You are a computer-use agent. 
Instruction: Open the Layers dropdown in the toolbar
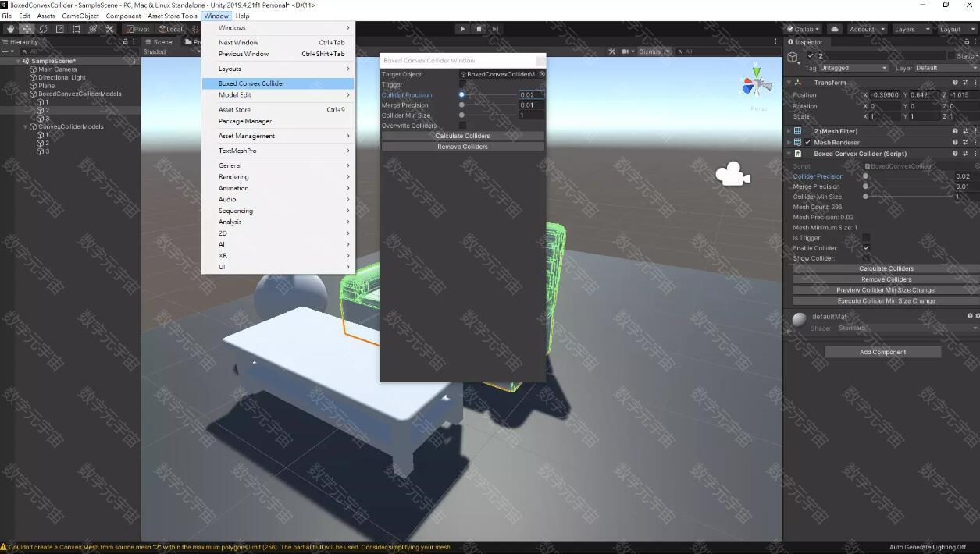(911, 29)
